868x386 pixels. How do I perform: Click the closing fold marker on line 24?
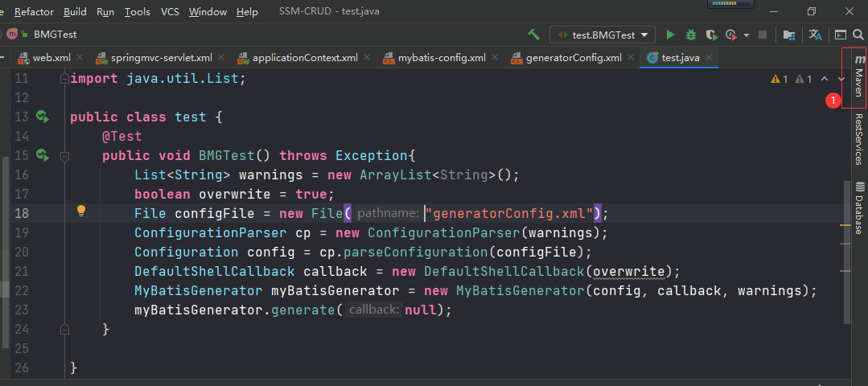(64, 330)
